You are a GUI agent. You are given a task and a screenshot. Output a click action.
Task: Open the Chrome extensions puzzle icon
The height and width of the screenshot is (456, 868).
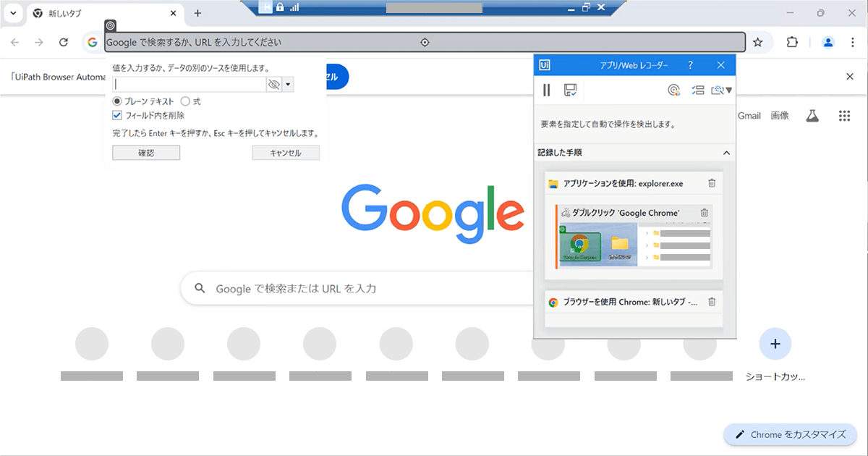click(x=792, y=43)
